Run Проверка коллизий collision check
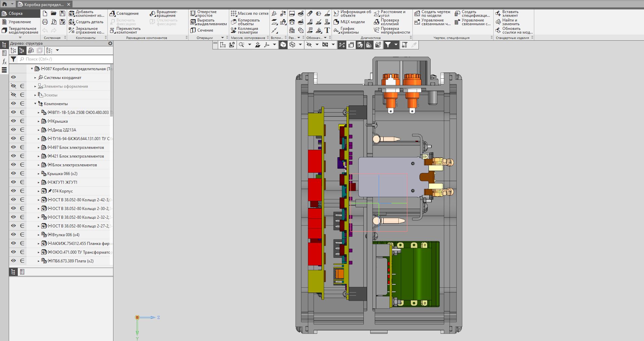The width and height of the screenshot is (644, 341). coord(377,22)
